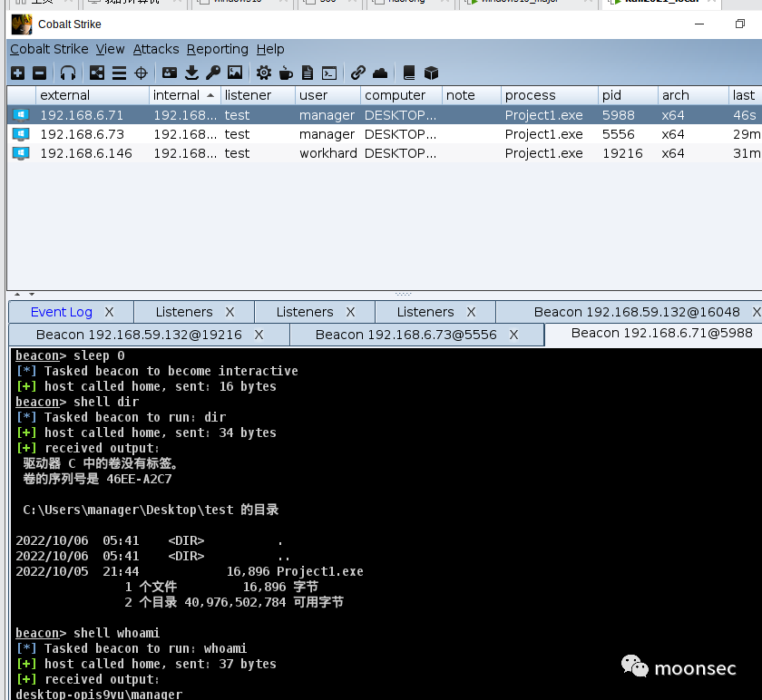Click the cube About icon
The image size is (762, 700).
point(432,73)
